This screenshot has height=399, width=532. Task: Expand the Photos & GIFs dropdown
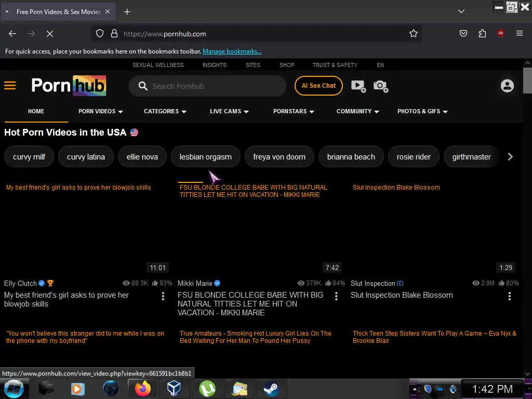click(422, 111)
